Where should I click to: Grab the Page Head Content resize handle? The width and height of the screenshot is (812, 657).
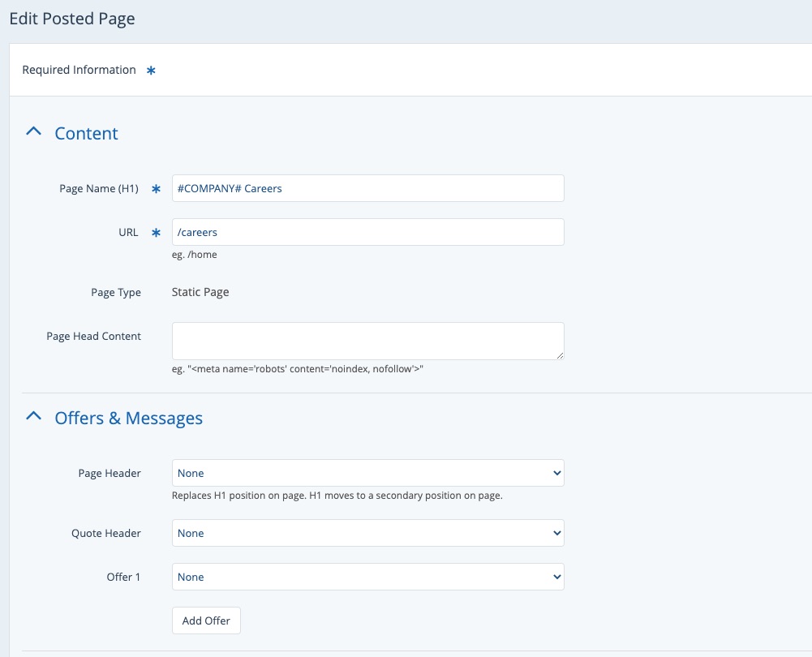pyautogui.click(x=560, y=355)
